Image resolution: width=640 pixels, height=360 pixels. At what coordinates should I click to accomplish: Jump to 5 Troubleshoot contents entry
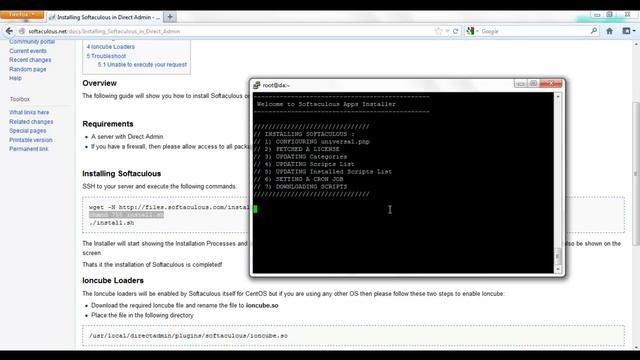coord(106,56)
